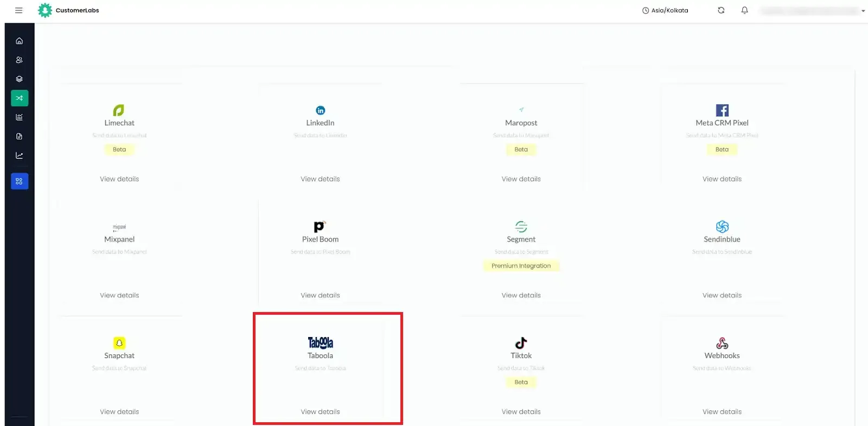Image resolution: width=868 pixels, height=426 pixels.
Task: Open the document sidebar icon
Action: [20, 136]
